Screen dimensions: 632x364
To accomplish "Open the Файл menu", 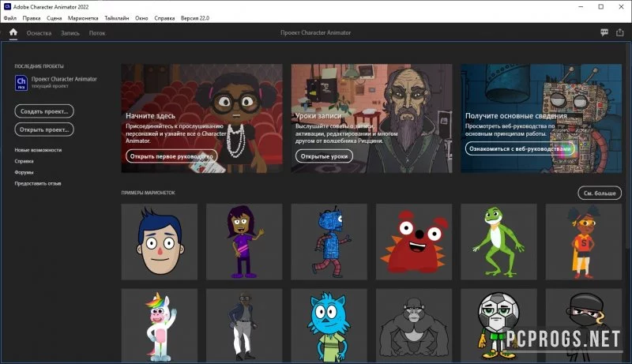I will click(x=10, y=18).
